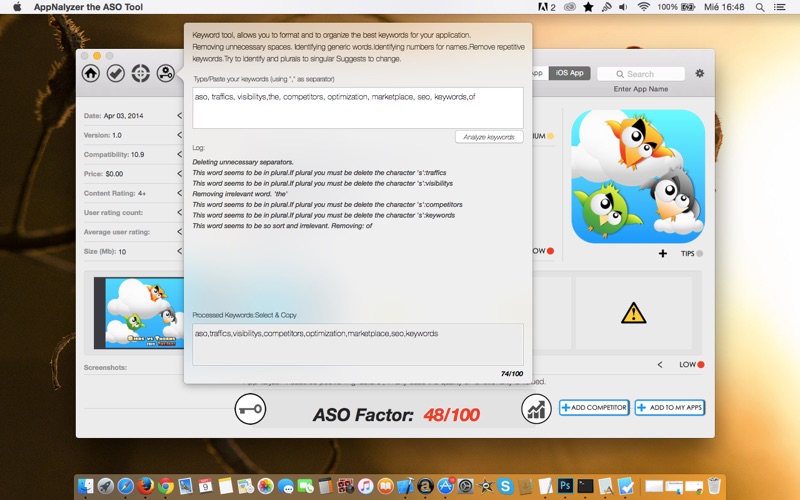Open Notification Center list icon
Screen dimensions: 800x500
(x=780, y=7)
